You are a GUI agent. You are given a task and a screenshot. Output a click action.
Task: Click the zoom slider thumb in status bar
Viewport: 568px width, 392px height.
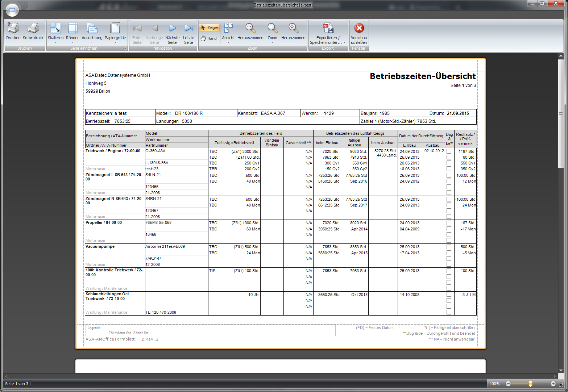coord(530,384)
